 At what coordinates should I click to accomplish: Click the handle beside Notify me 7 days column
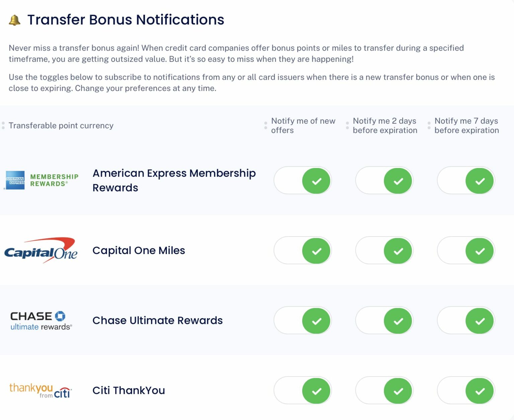428,125
